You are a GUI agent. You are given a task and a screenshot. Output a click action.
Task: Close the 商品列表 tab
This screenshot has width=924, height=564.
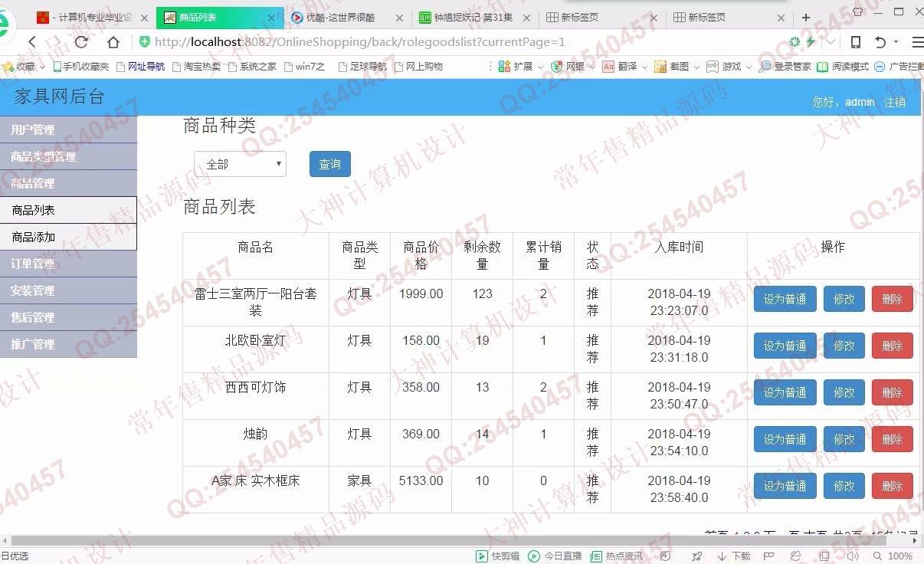point(271,18)
